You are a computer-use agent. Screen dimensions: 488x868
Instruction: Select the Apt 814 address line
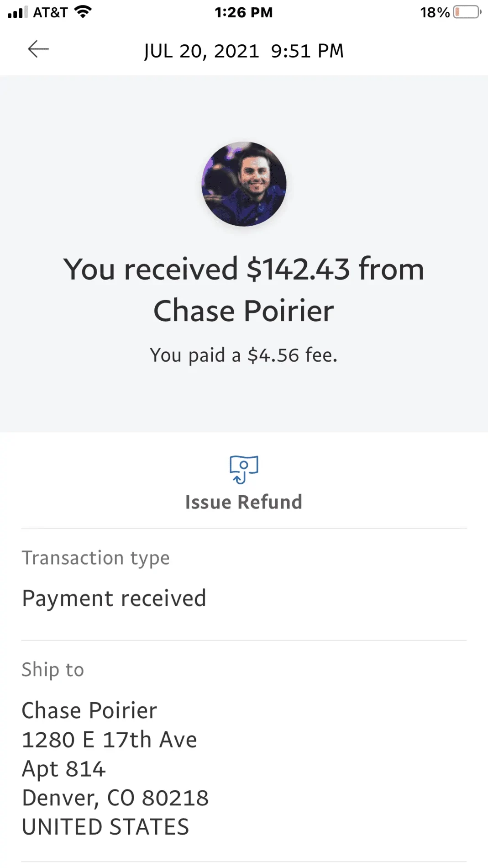(64, 769)
